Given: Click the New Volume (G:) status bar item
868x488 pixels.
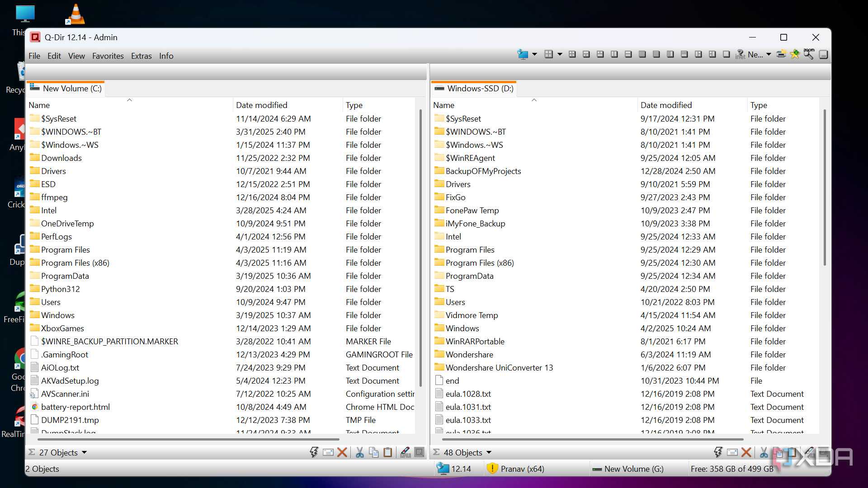Looking at the screenshot, I should (628, 469).
